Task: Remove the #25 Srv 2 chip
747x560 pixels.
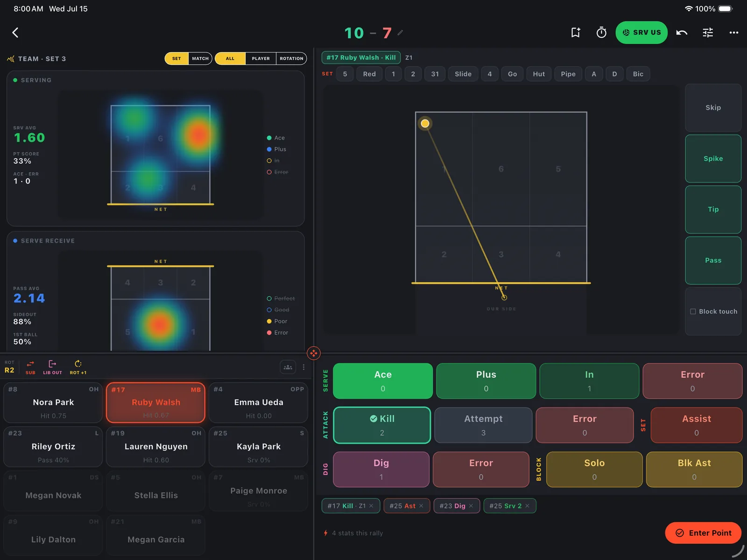Action: [x=527, y=506]
